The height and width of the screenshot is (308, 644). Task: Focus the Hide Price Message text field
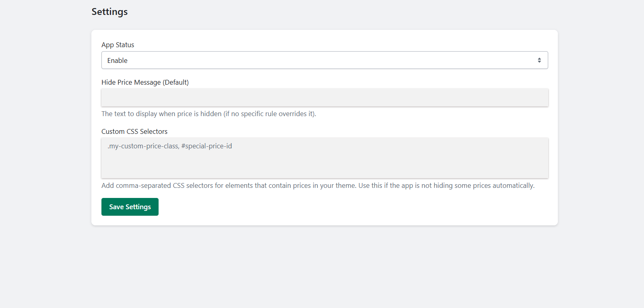point(324,98)
